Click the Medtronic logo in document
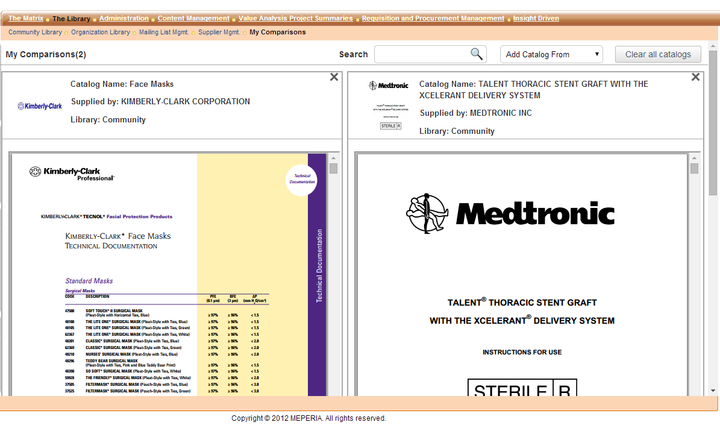720x425 pixels. tap(510, 213)
